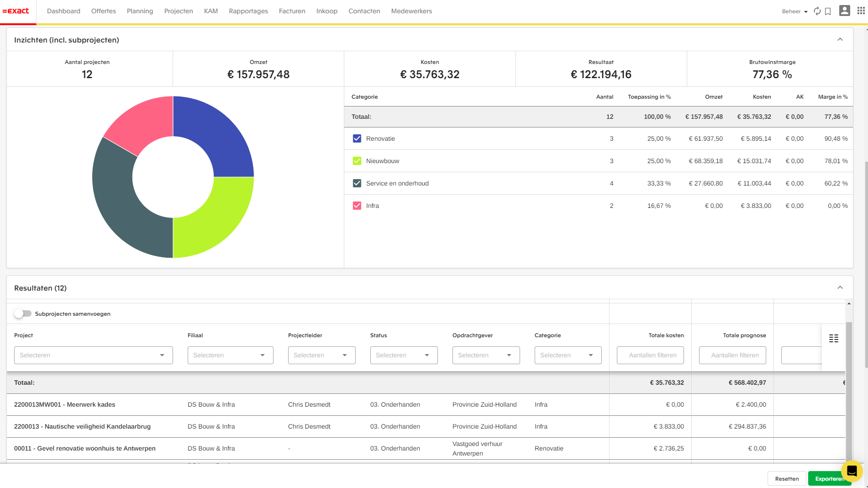The height and width of the screenshot is (488, 868).
Task: Open project 00011 - Gevel renovatie woonhuis
Action: coord(85,448)
